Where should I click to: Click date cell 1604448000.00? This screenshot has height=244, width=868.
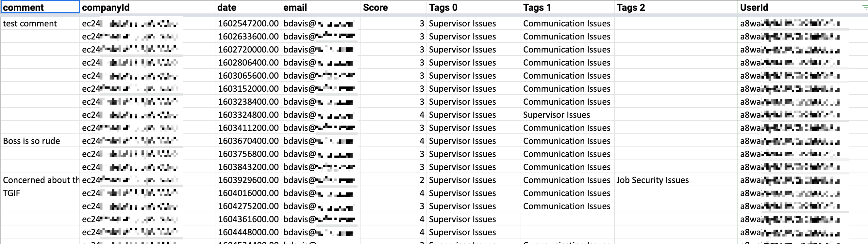coord(248,232)
